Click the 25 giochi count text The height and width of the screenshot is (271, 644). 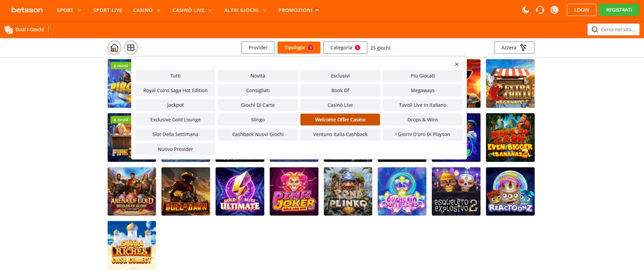(380, 48)
